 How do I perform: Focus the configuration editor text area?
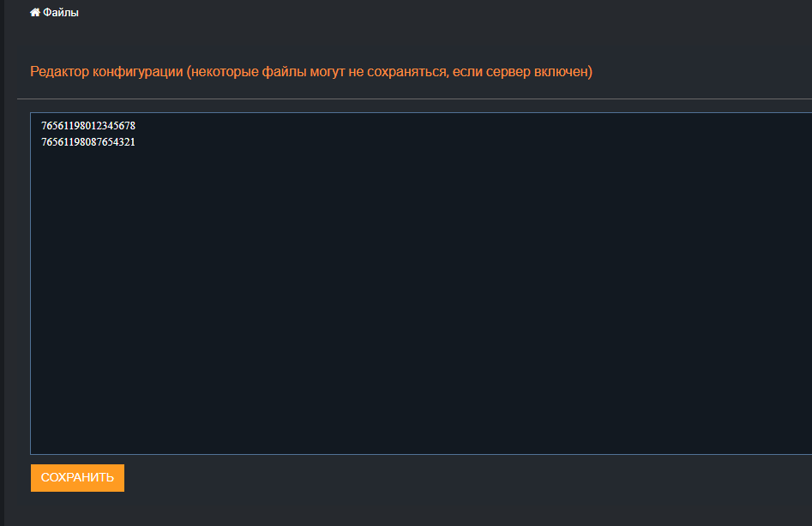click(x=420, y=283)
